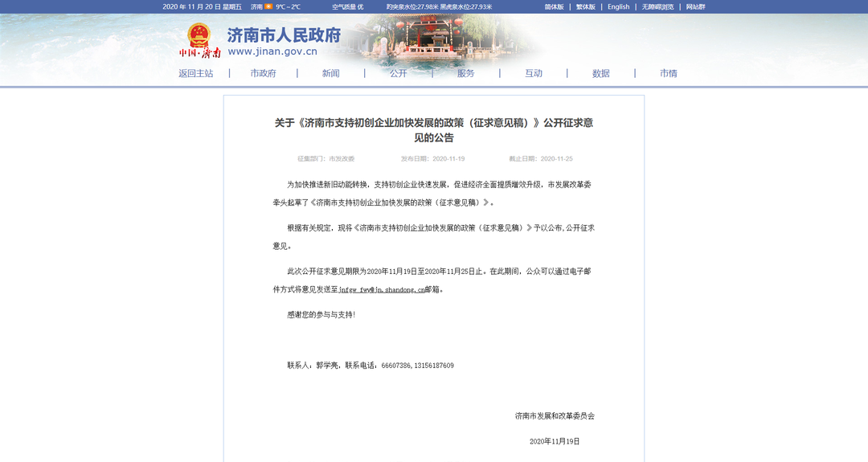
Task: Click the national emblem logo icon
Action: pos(199,35)
